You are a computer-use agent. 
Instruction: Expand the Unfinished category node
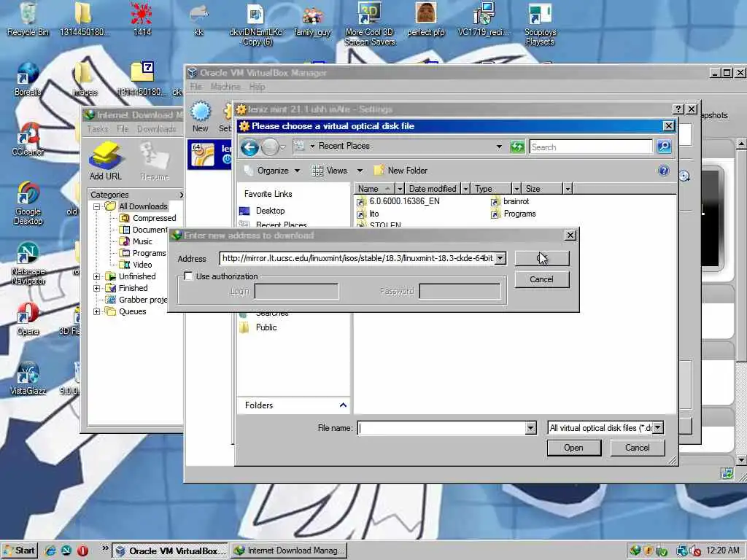[x=96, y=276]
